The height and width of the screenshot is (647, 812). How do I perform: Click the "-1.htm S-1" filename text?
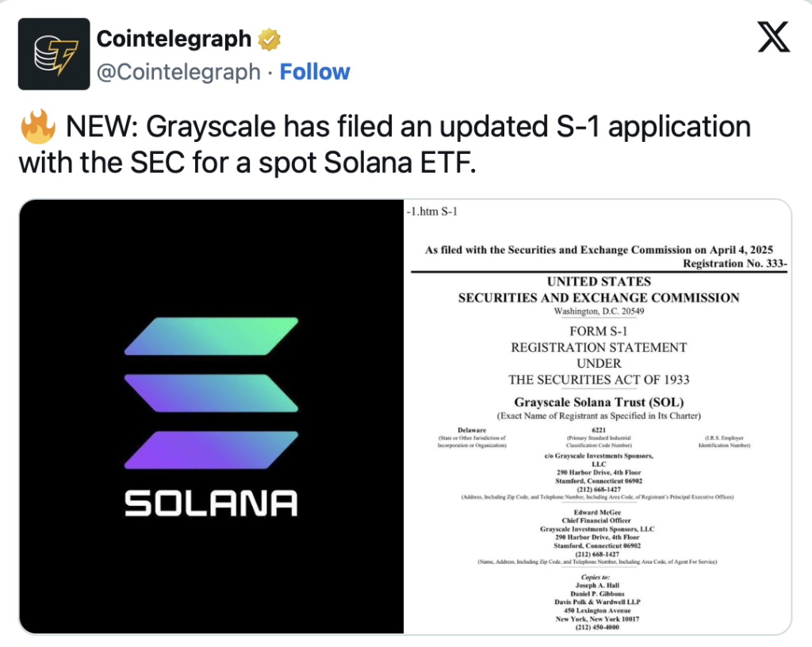tap(431, 212)
